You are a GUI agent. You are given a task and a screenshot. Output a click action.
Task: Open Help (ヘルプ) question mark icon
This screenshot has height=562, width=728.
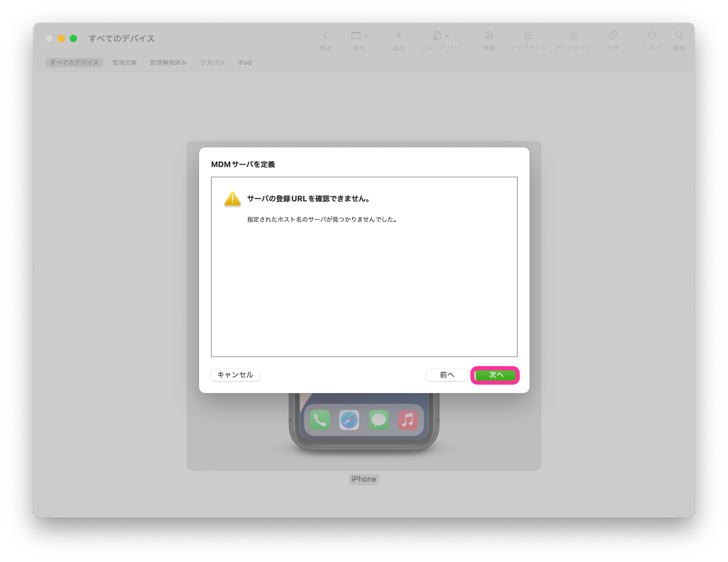652,35
